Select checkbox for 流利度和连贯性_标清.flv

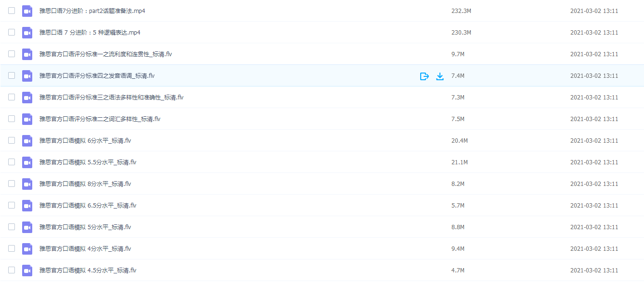coord(12,54)
